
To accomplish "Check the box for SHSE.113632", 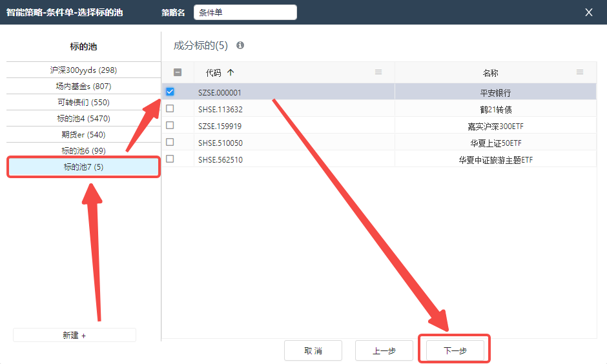I will pos(170,108).
